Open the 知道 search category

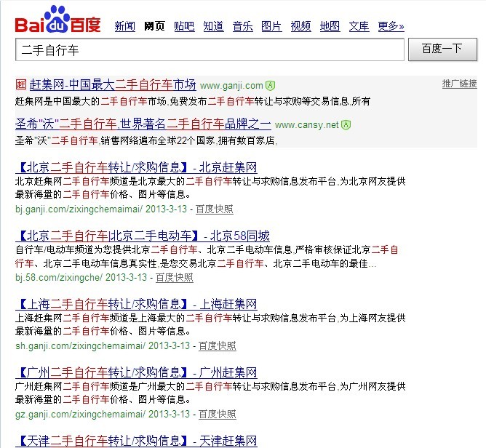(x=213, y=26)
